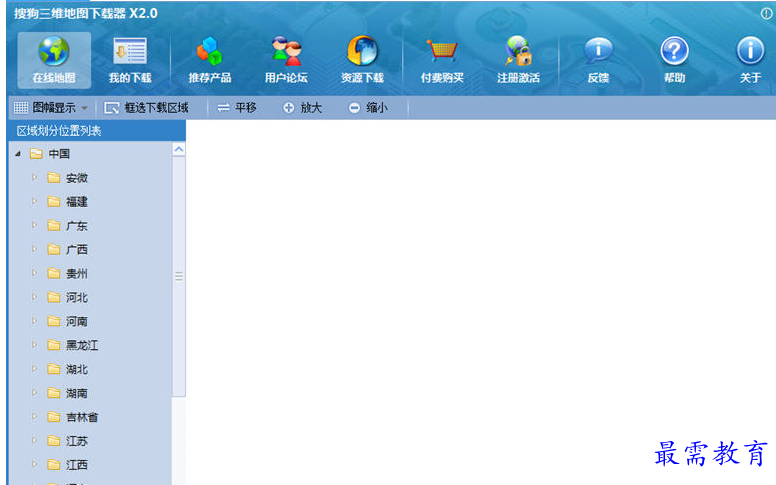Image resolution: width=776 pixels, height=485 pixels.
Task: Select 安徽 in region list
Action: pos(77,178)
